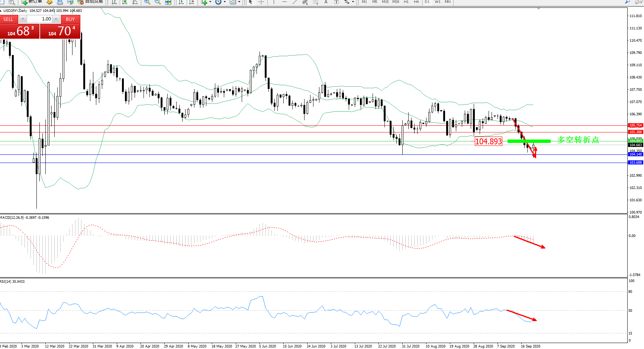Switch chart to candlestick display
This screenshot has height=349, width=644.
click(125, 2)
